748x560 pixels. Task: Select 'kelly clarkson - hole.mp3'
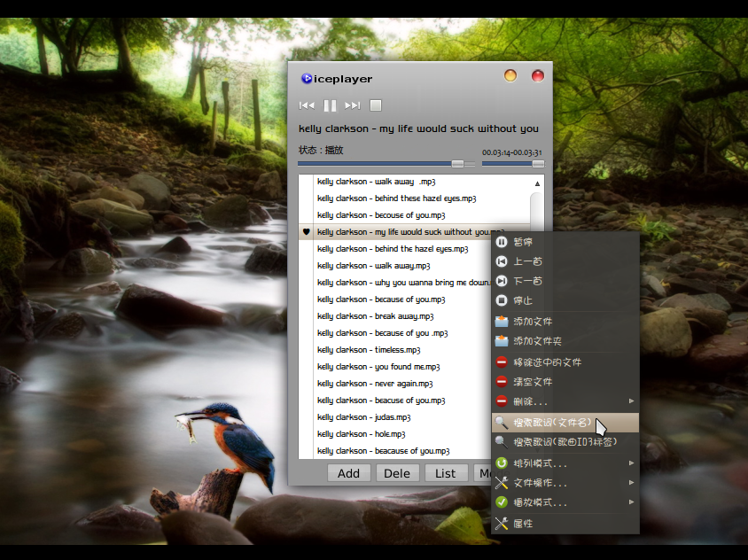pyautogui.click(x=395, y=434)
